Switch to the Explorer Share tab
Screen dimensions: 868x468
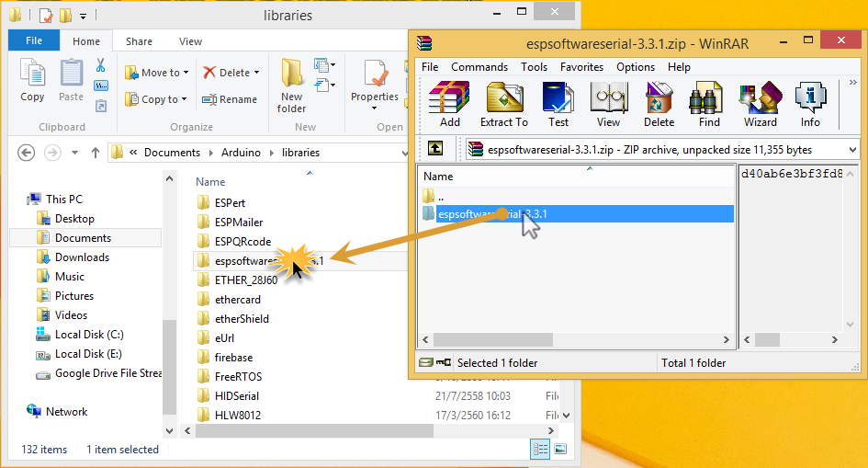click(139, 41)
